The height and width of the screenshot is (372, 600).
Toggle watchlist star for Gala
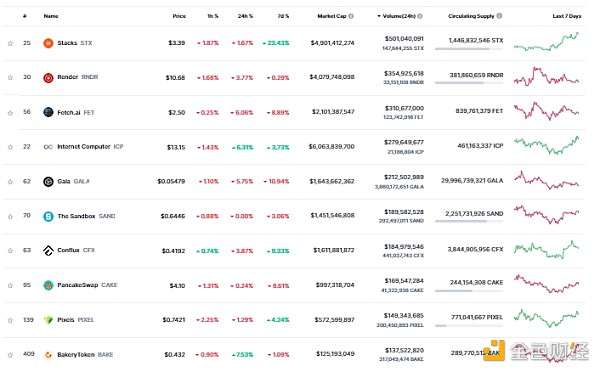[10, 182]
